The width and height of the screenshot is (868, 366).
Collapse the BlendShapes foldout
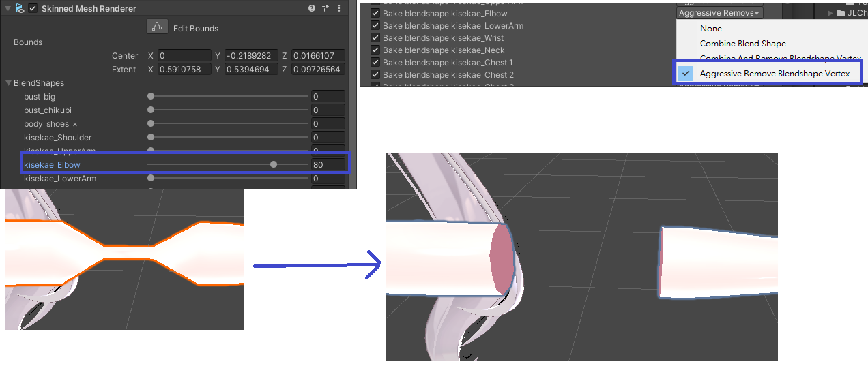pyautogui.click(x=8, y=83)
